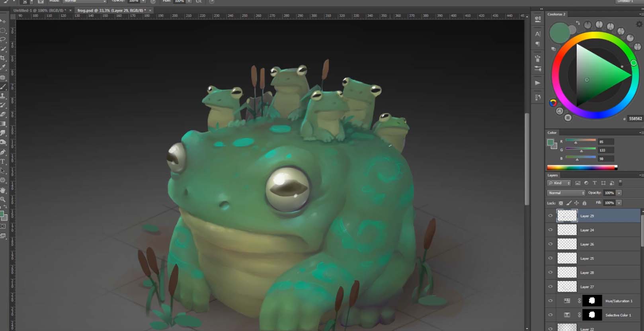644x331 pixels.
Task: Open brush preset picker dropdown
Action: pos(32,2)
